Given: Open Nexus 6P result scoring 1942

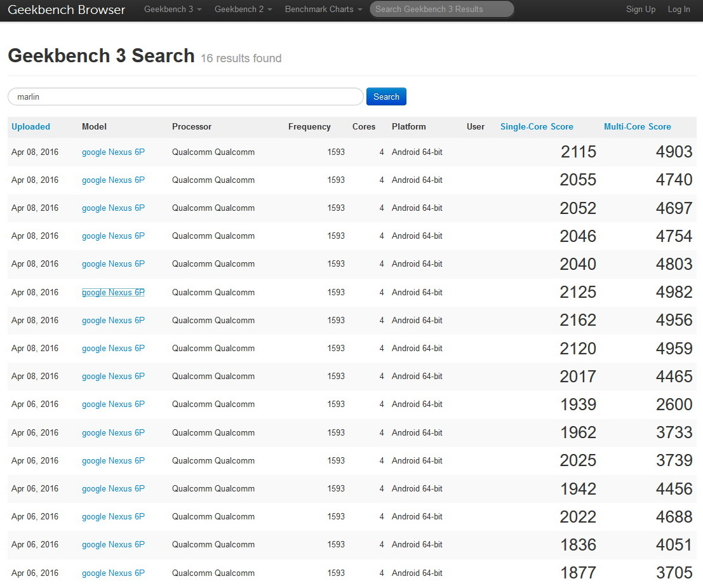Looking at the screenshot, I should click(113, 489).
